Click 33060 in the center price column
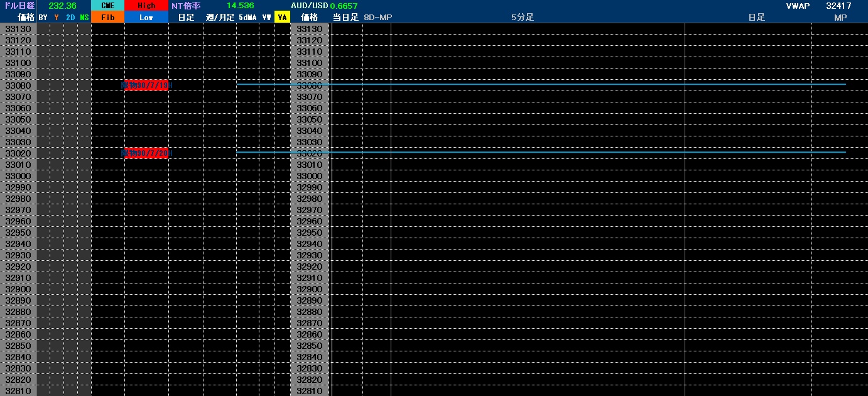This screenshot has height=396, width=868. coord(309,109)
